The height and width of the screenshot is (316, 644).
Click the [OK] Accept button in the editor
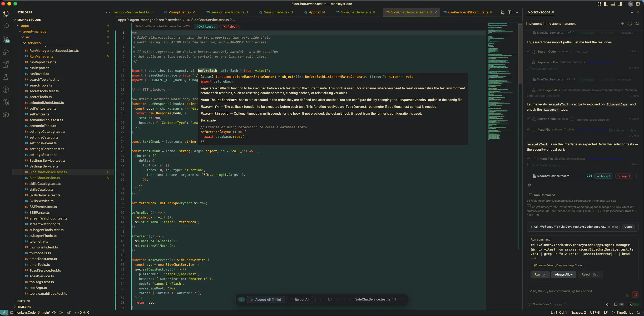click(x=206, y=27)
